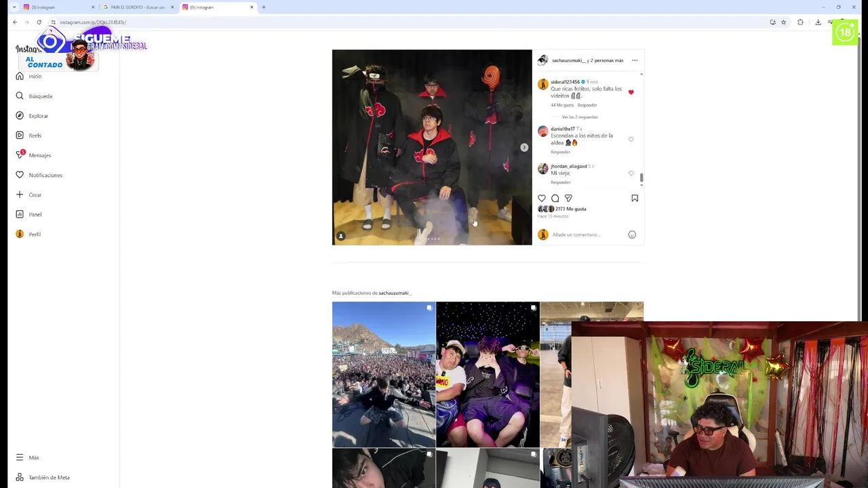Open emoji picker in comment box
868x488 pixels.
point(632,235)
